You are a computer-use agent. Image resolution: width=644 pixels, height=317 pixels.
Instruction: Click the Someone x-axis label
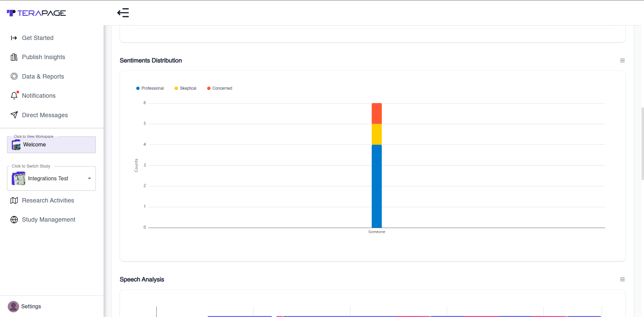(x=377, y=232)
